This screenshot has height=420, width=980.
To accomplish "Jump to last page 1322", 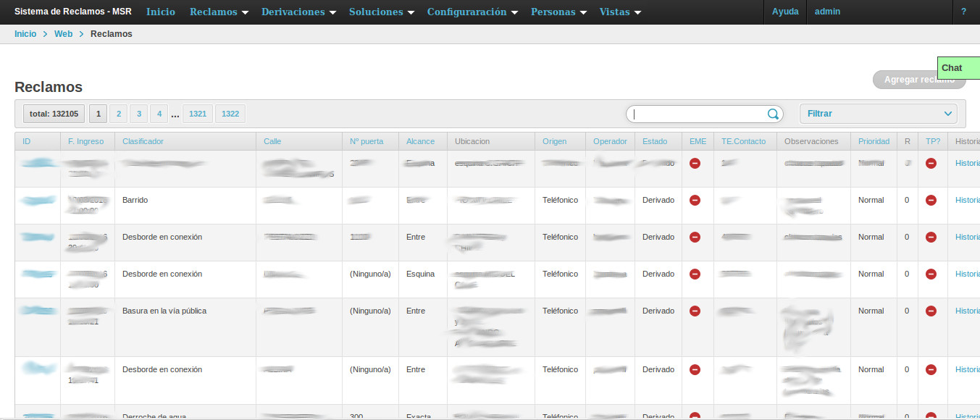I will pos(230,114).
